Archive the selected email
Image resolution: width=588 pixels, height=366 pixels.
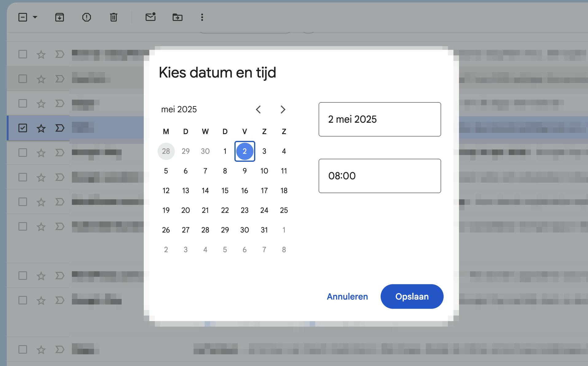pyautogui.click(x=60, y=18)
